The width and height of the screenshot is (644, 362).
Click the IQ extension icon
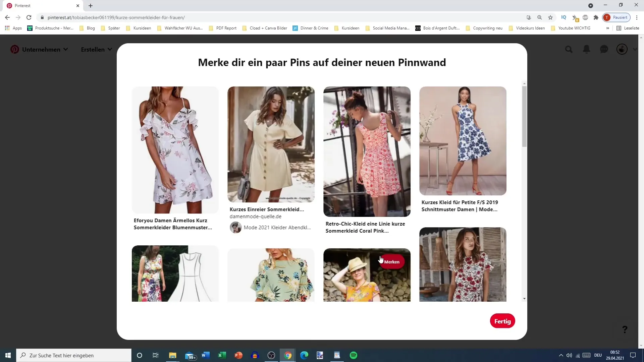(x=564, y=17)
